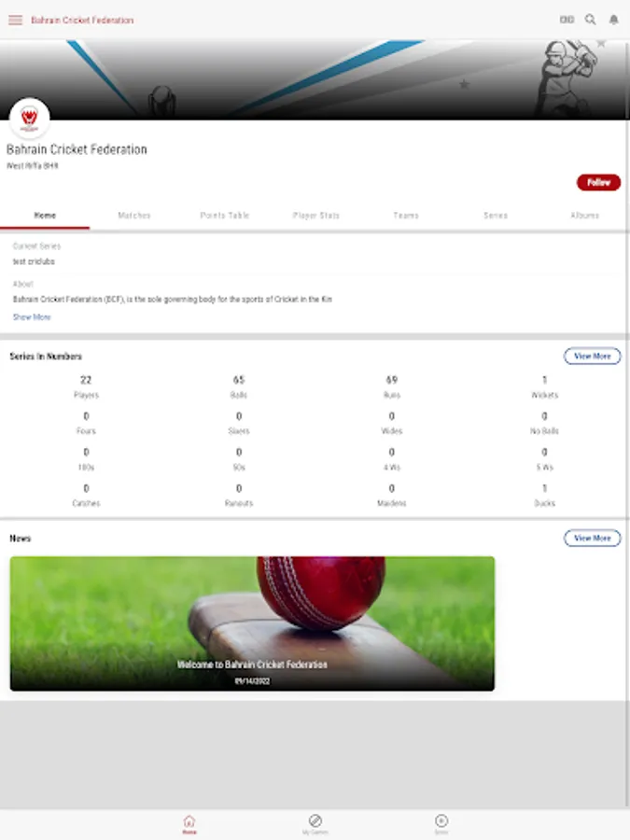Switch to the Teams tab

pos(406,216)
